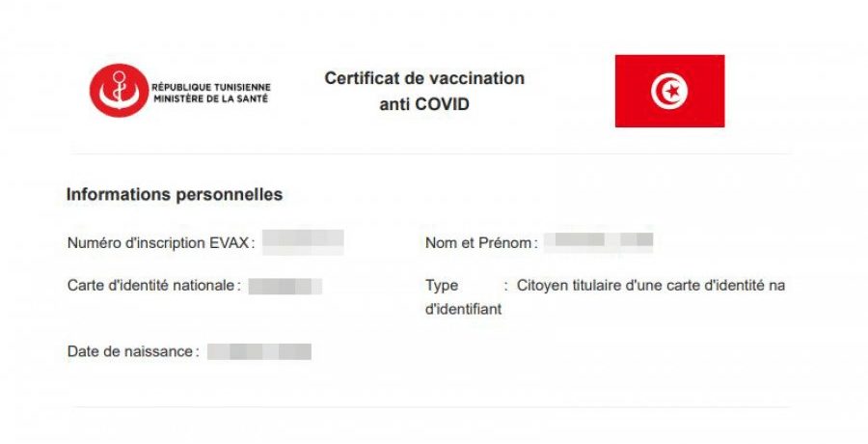
Task: Click the Certificat de vaccination title
Action: [x=424, y=78]
